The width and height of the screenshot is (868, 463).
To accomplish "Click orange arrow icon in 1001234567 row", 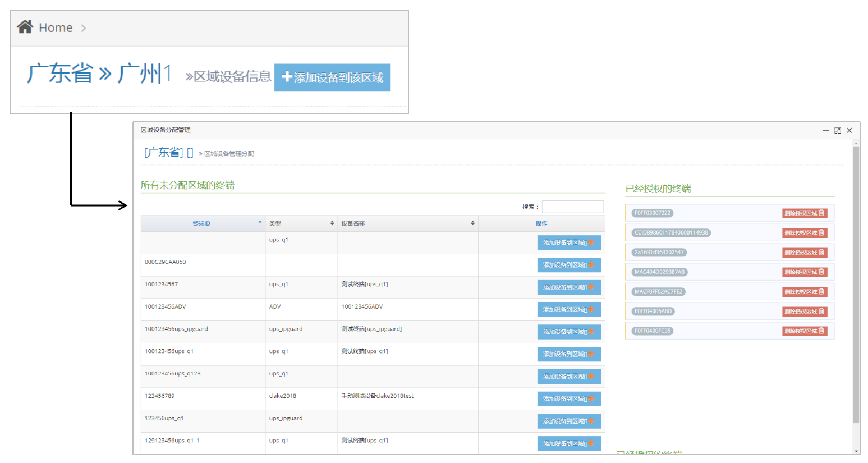I will (x=591, y=287).
